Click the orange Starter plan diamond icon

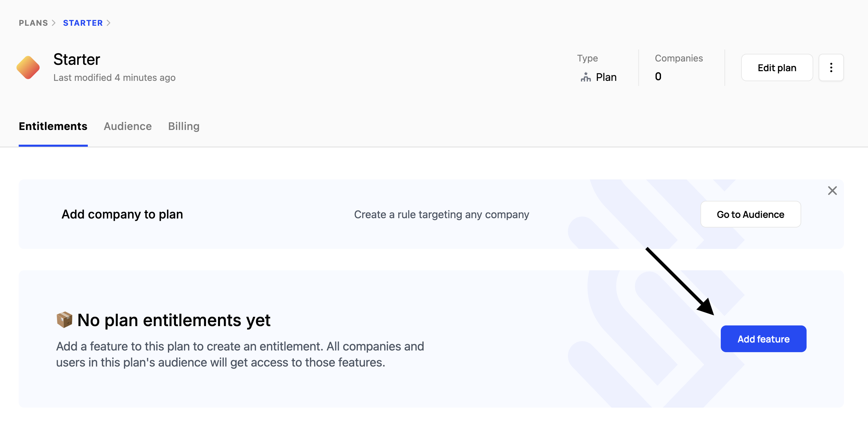[28, 67]
